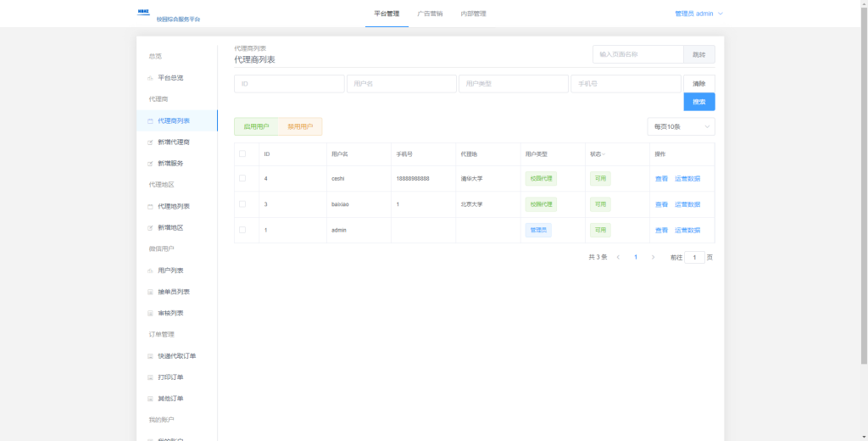
Task: Switch to the 广告营销 tab
Action: coord(430,14)
